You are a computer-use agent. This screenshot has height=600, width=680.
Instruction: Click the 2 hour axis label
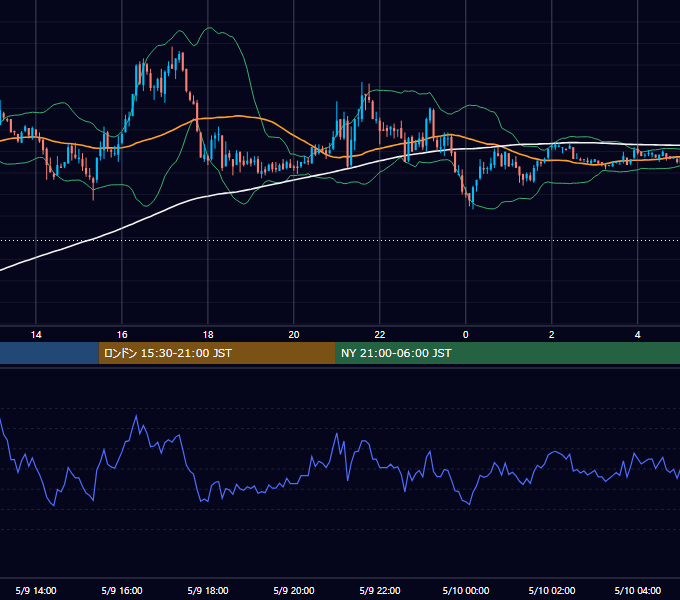pyautogui.click(x=551, y=335)
